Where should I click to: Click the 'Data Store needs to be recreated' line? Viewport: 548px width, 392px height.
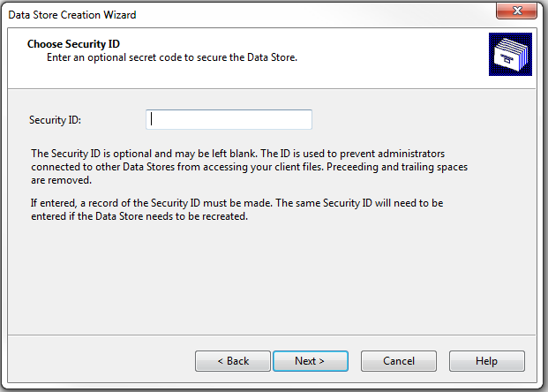(x=139, y=216)
